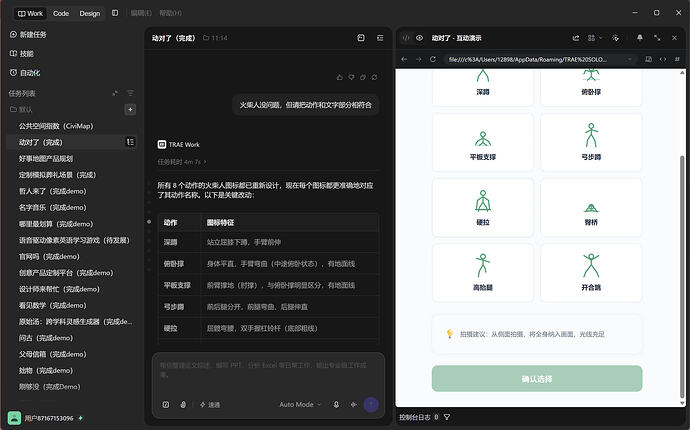
Task: Send the message with the purple arrow button
Action: 371,404
